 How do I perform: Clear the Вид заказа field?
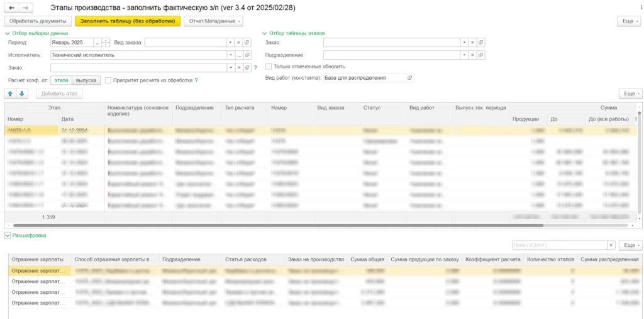click(238, 43)
